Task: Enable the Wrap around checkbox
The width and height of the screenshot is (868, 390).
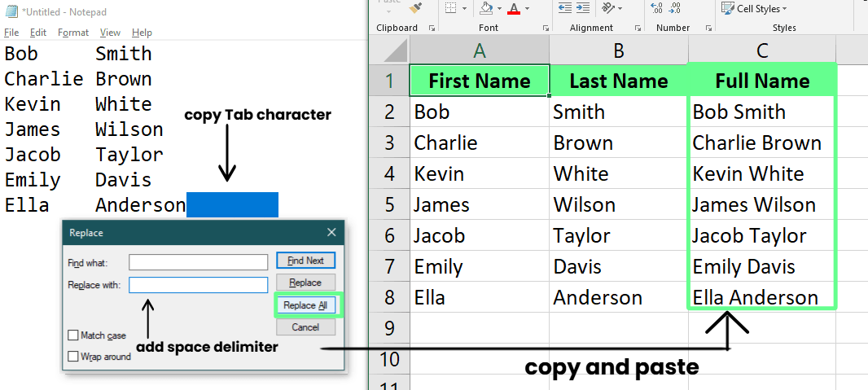Action: (x=72, y=357)
